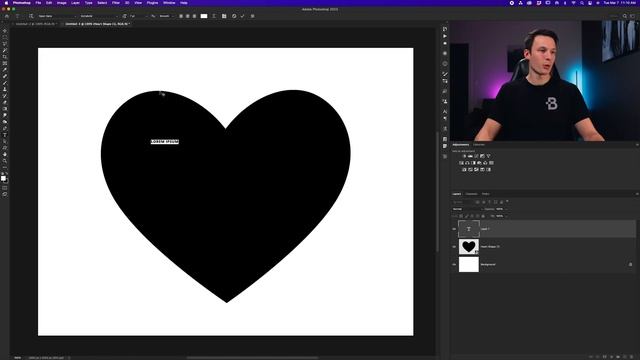Select the Zoom tool

(x=5, y=161)
